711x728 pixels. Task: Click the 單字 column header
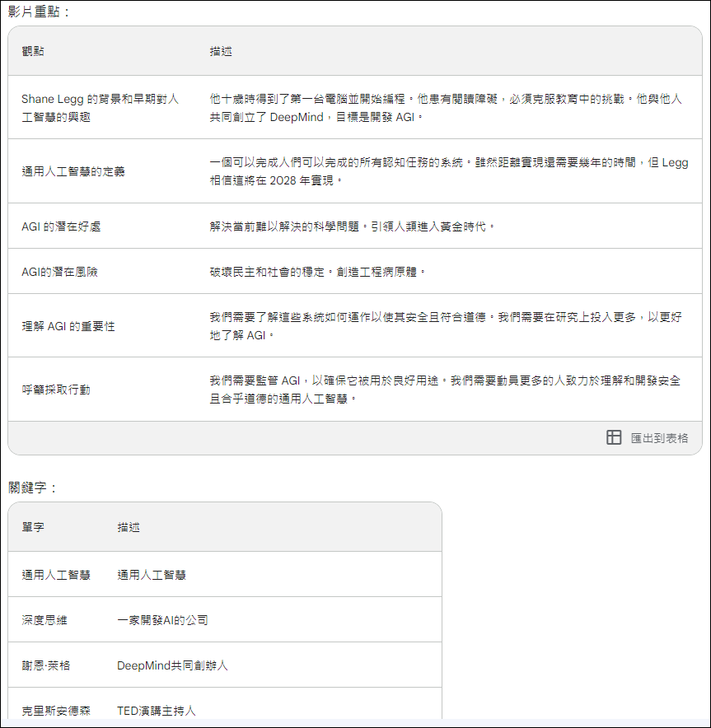[x=33, y=527]
